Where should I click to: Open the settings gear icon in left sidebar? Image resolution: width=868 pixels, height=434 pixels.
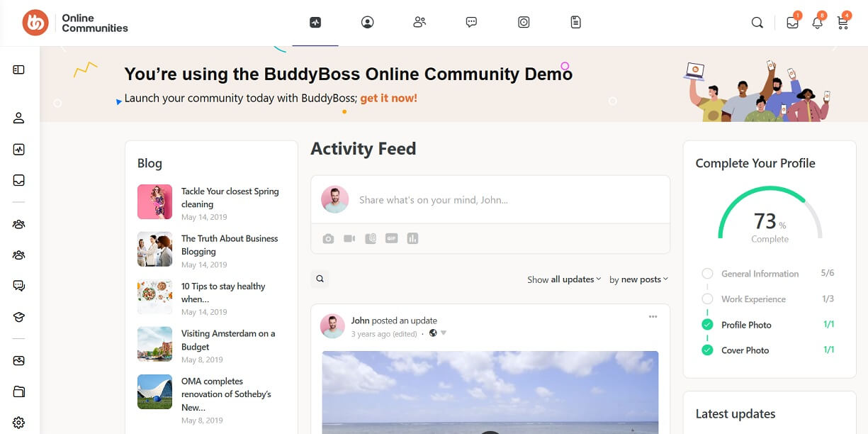pos(19,423)
